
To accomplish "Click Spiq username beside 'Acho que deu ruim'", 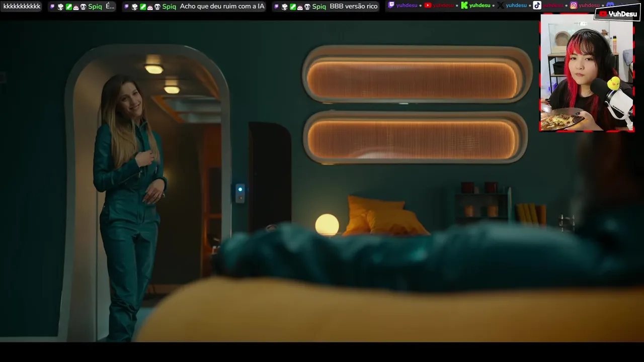I will tap(169, 7).
